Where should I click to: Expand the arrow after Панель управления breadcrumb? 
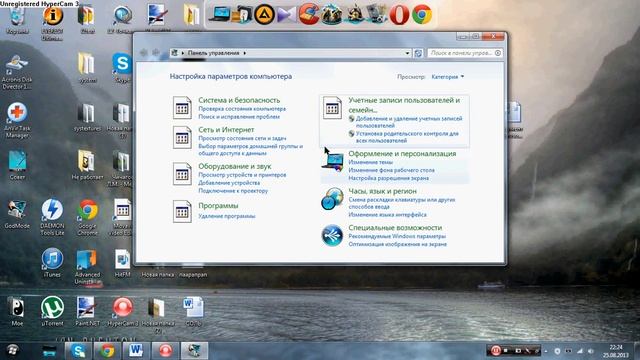(244, 53)
